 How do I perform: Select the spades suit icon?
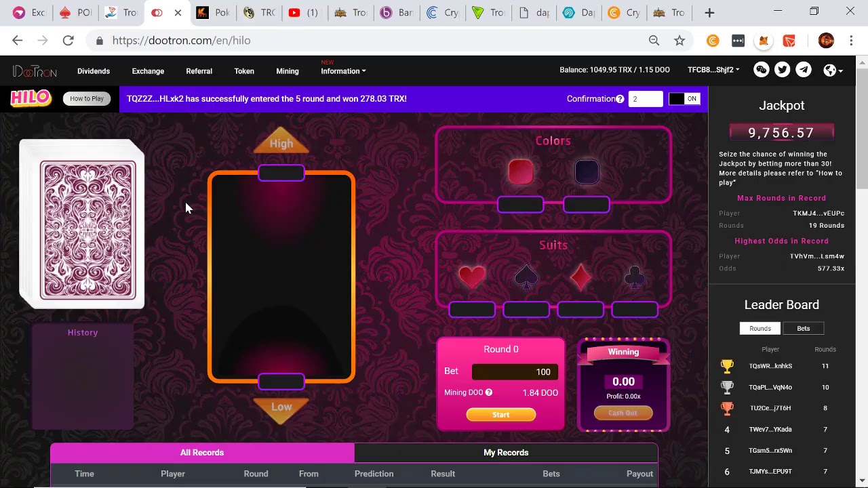pyautogui.click(x=526, y=277)
